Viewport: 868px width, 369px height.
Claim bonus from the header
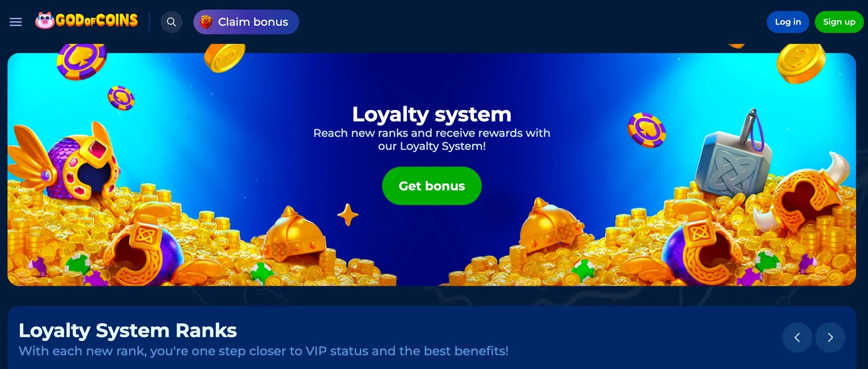pos(246,22)
